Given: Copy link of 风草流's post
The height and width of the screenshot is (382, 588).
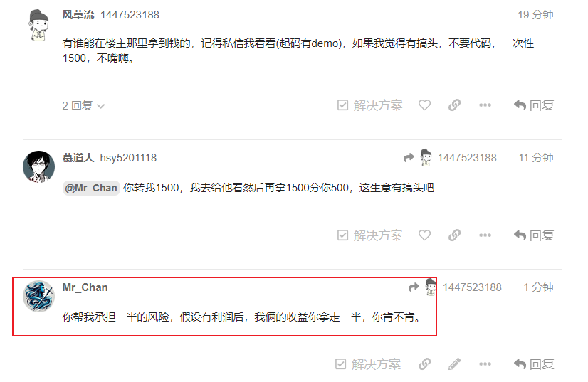Looking at the screenshot, I should tap(454, 105).
